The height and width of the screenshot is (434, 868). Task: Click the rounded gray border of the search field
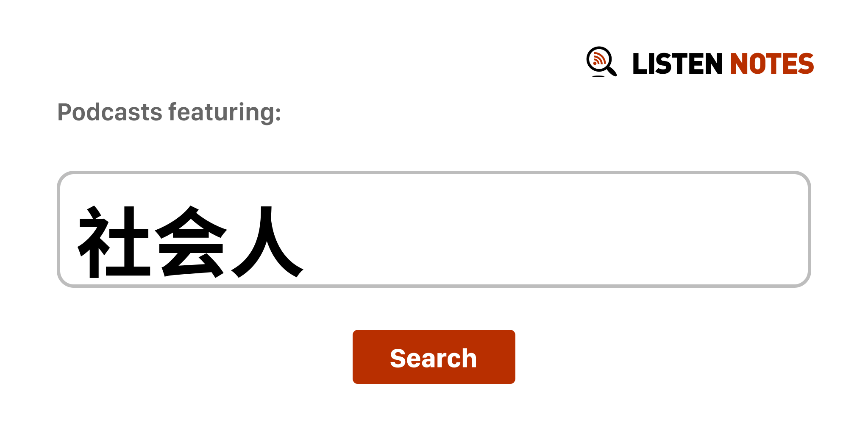point(434,172)
